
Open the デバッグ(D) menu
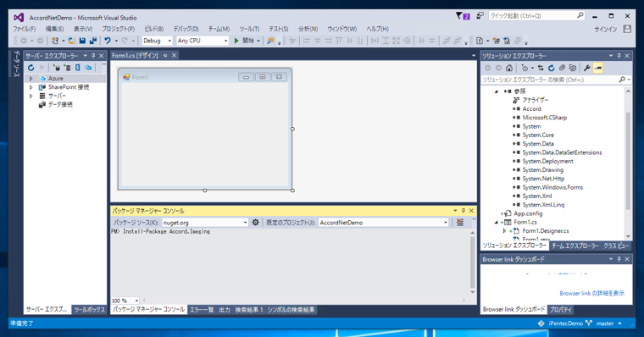coord(186,29)
